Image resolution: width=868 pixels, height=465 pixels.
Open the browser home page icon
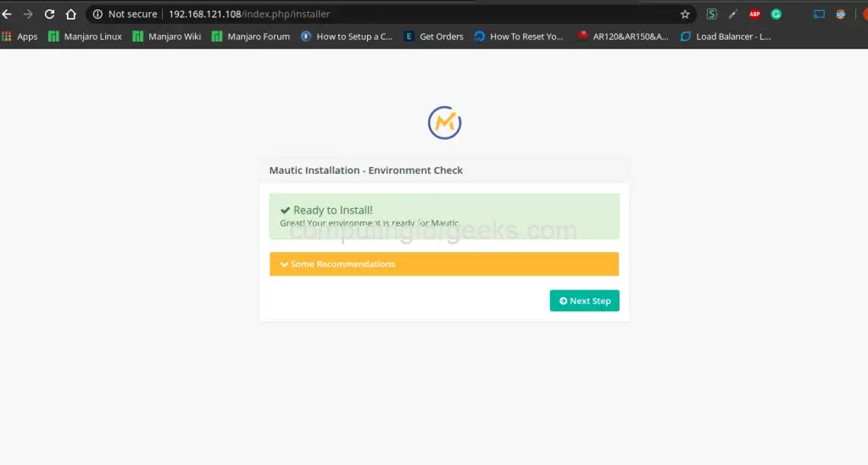click(x=71, y=14)
